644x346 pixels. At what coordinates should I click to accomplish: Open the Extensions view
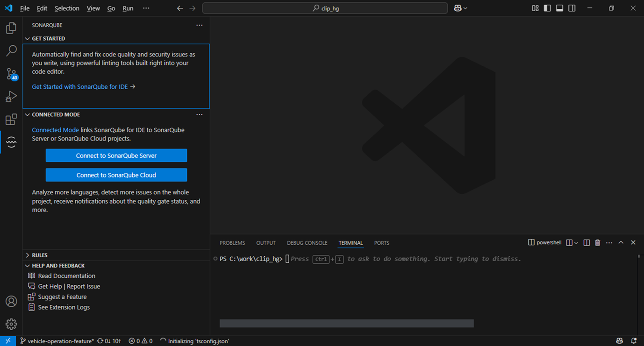pos(11,120)
